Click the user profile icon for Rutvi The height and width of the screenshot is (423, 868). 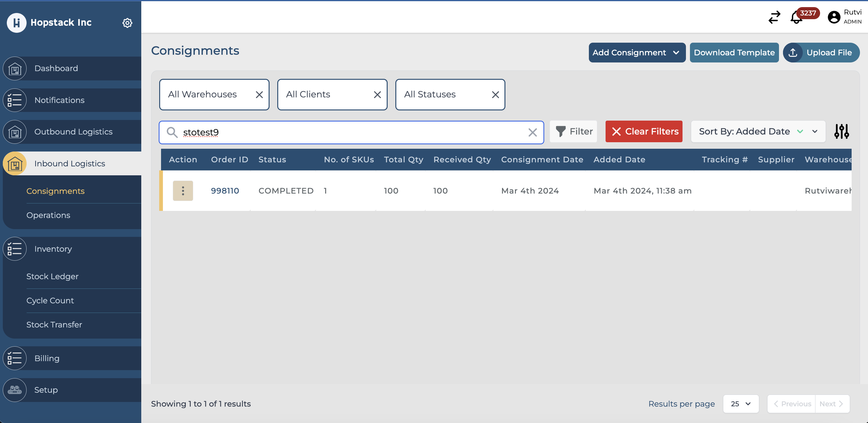pos(834,17)
